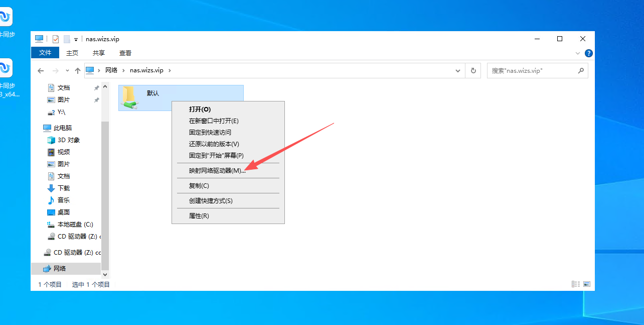Select 3D 对象 in the sidebar

tap(68, 140)
